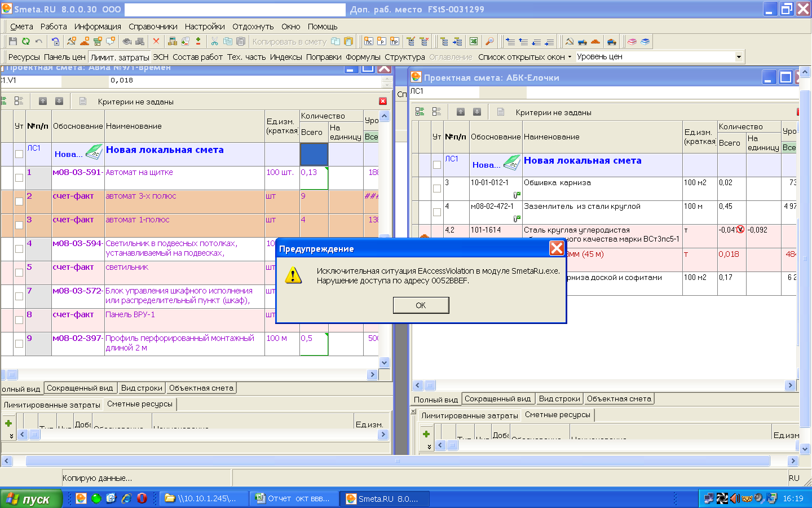The image size is (812, 508).
Task: Click the green Refresh arrows icon
Action: click(x=25, y=41)
